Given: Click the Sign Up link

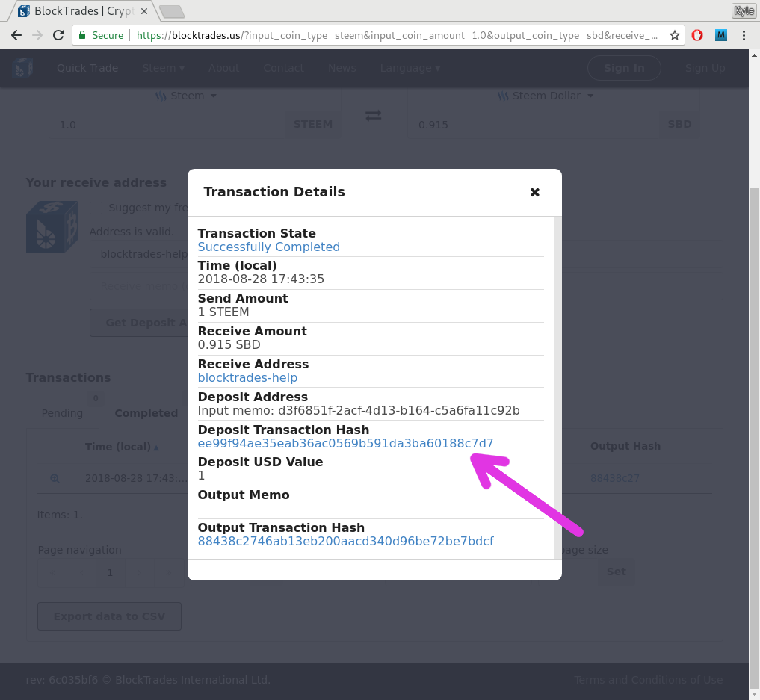Looking at the screenshot, I should click(705, 68).
